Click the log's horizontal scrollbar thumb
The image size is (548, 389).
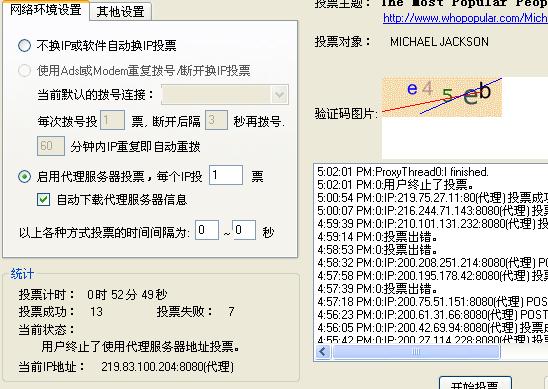tap(416, 352)
